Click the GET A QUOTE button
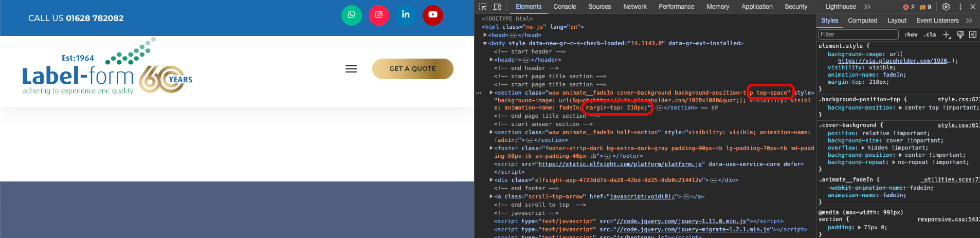The image size is (980, 238). (412, 69)
